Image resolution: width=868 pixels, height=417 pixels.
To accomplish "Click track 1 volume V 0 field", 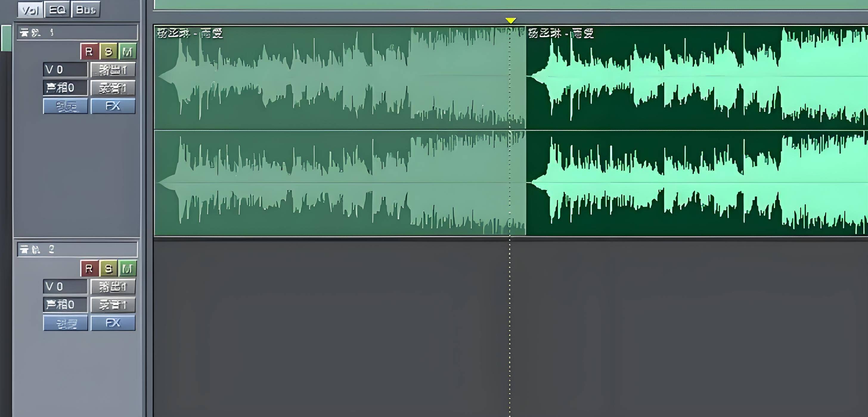I will coord(65,70).
